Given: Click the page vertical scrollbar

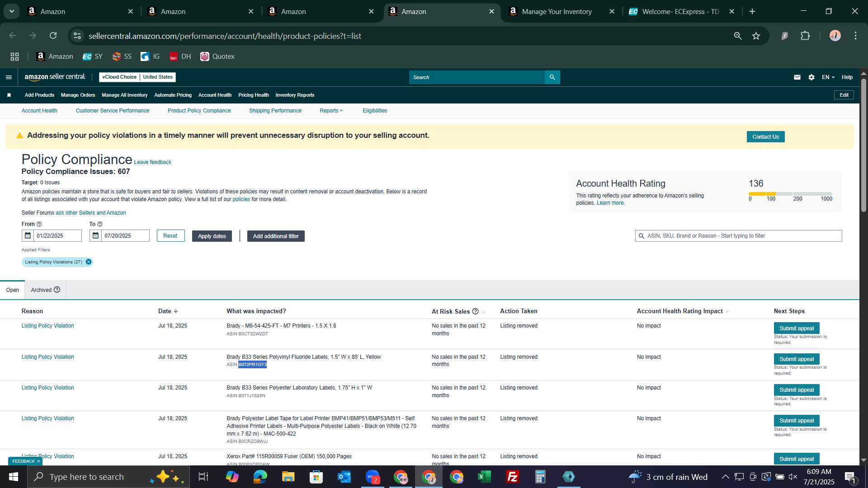Looking at the screenshot, I should pos(863,145).
